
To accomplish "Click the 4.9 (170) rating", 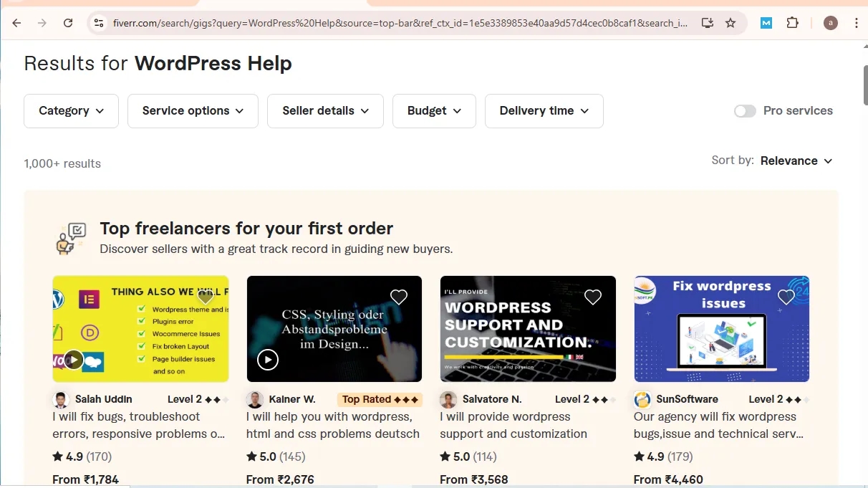I will point(82,456).
